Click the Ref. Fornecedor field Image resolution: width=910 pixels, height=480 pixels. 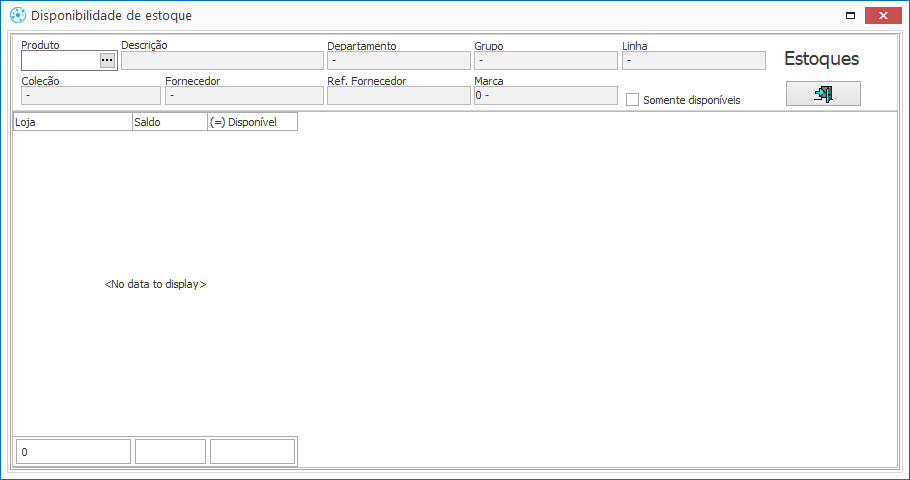[399, 96]
